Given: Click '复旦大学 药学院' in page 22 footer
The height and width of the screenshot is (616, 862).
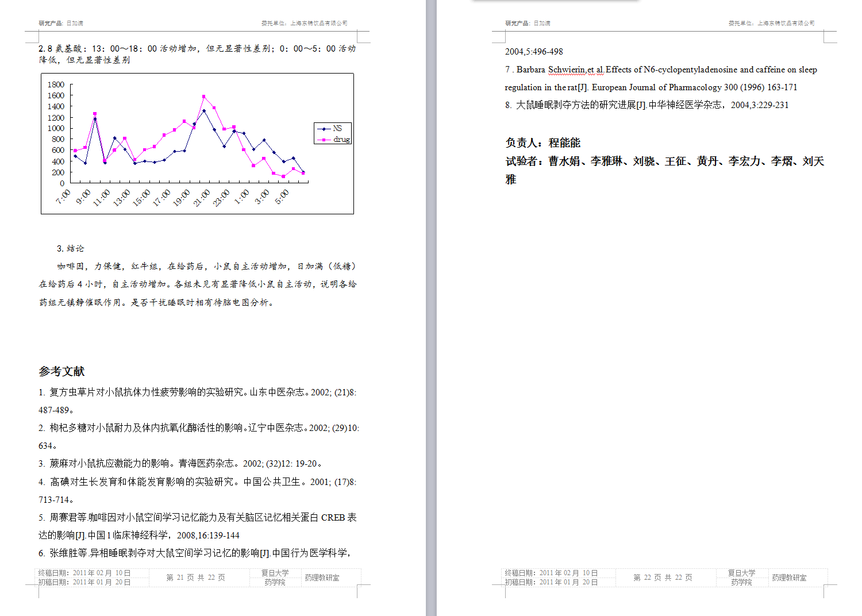Looking at the screenshot, I should pos(742,577).
